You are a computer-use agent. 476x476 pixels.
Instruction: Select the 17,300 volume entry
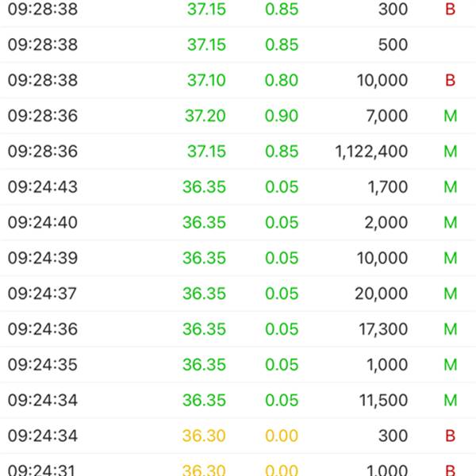[x=382, y=329]
